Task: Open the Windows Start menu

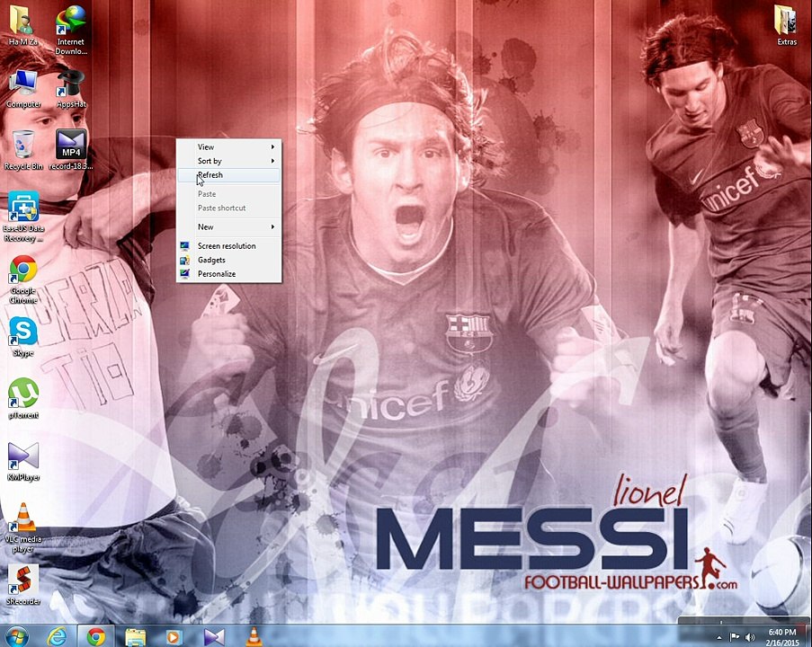Action: (x=15, y=636)
